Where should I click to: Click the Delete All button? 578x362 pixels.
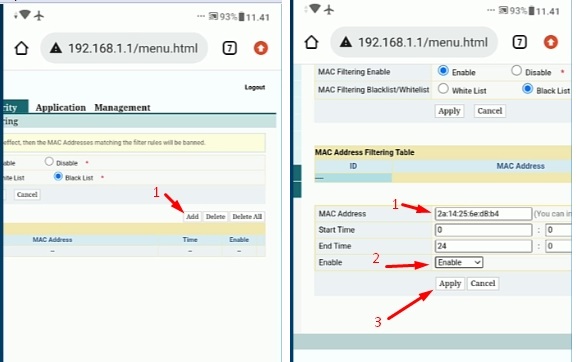coord(247,217)
